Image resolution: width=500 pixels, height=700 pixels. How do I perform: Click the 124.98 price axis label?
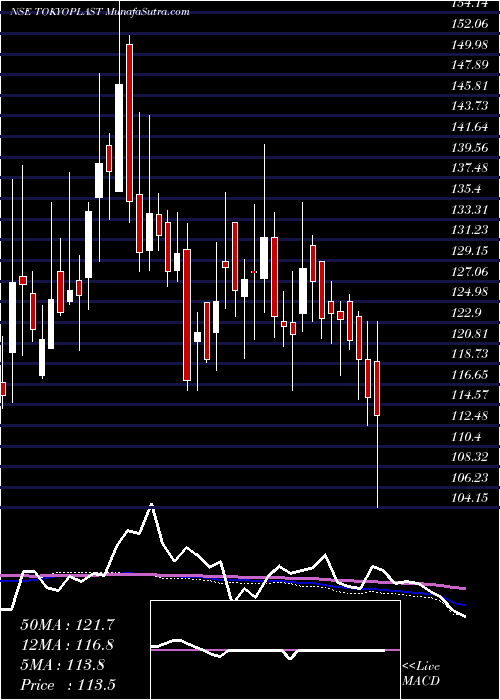[x=469, y=292]
